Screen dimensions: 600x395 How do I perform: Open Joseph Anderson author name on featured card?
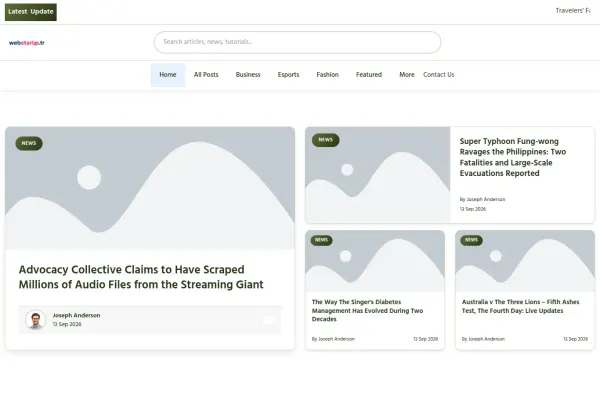point(77,315)
